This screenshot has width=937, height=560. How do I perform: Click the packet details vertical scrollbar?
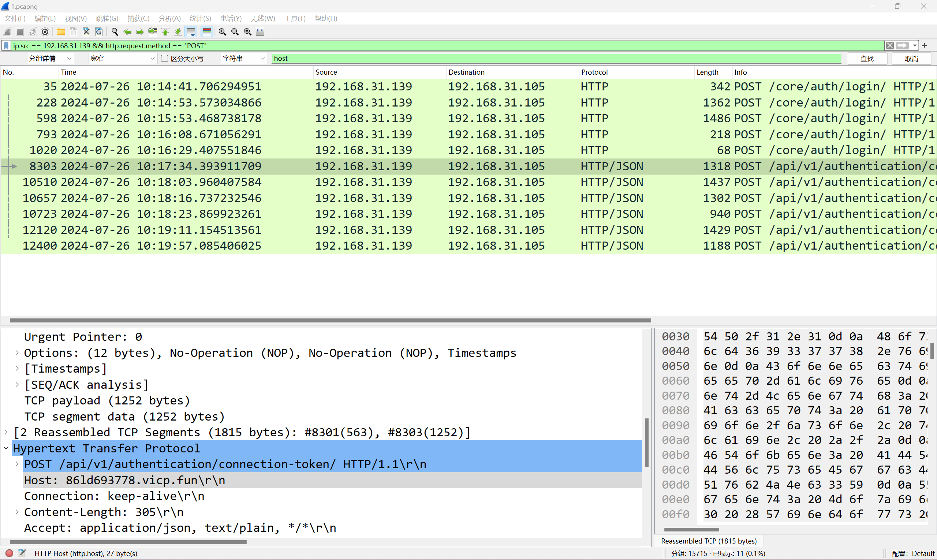point(646,442)
